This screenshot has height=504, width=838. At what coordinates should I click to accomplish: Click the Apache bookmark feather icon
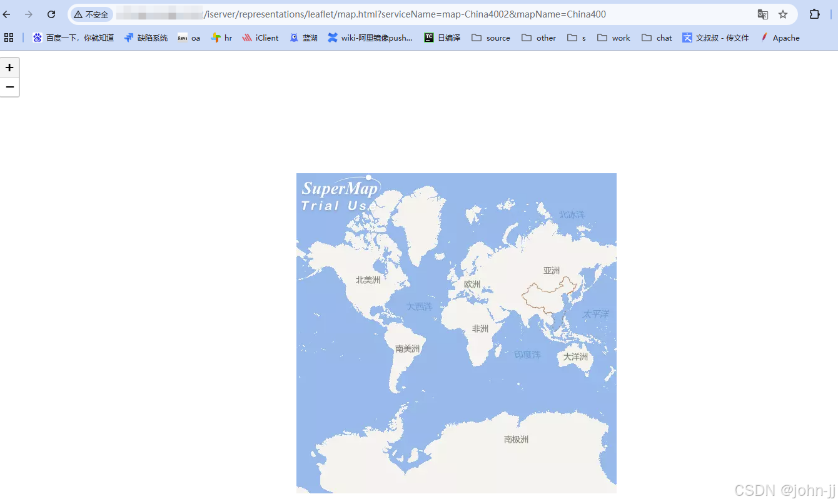coord(764,38)
